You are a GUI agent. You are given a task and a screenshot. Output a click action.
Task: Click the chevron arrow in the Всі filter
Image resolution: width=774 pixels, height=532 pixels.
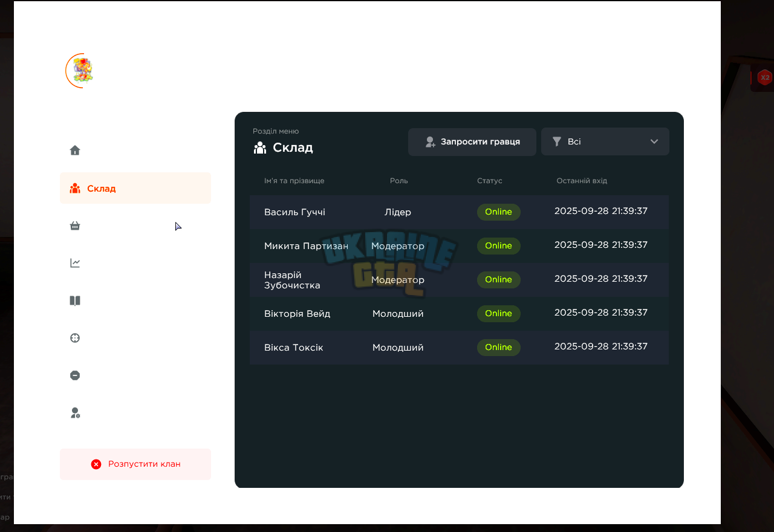pyautogui.click(x=654, y=141)
